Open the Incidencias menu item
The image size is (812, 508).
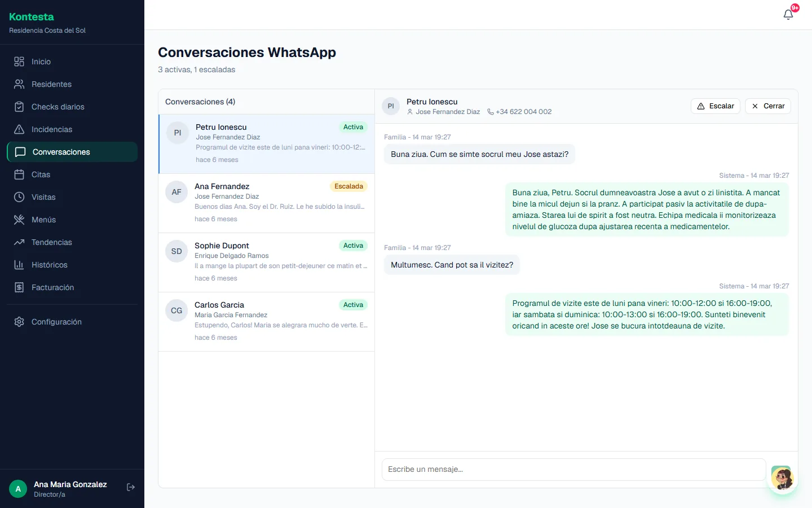(x=72, y=129)
